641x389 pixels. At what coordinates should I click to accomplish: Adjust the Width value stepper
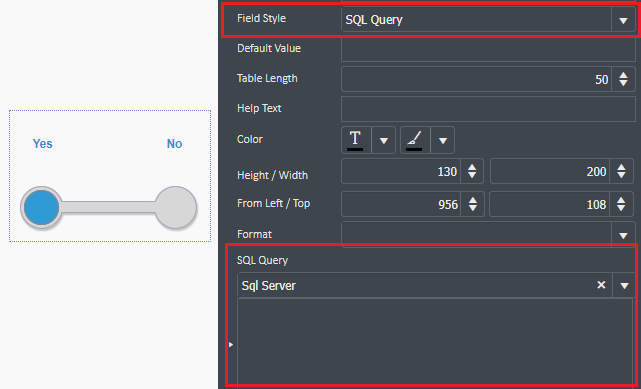pos(621,171)
